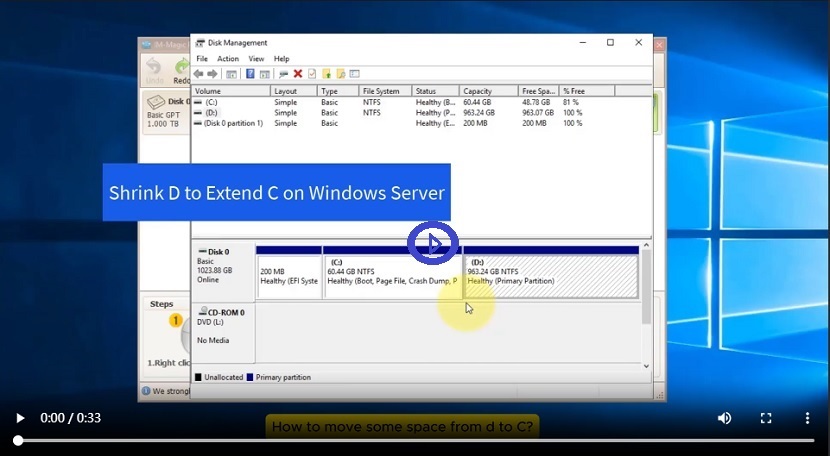830x456 pixels.
Task: Click the CD-ROM 0 DVD (L:) label
Action: (x=223, y=333)
